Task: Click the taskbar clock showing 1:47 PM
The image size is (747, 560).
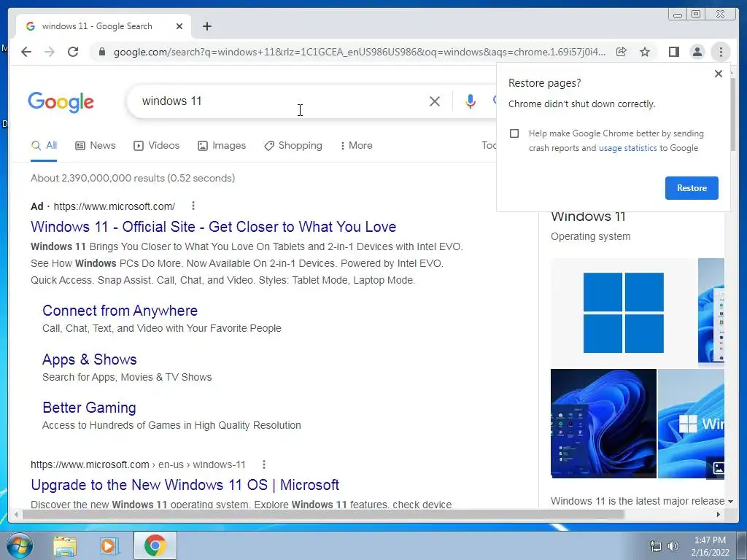Action: pos(710,546)
